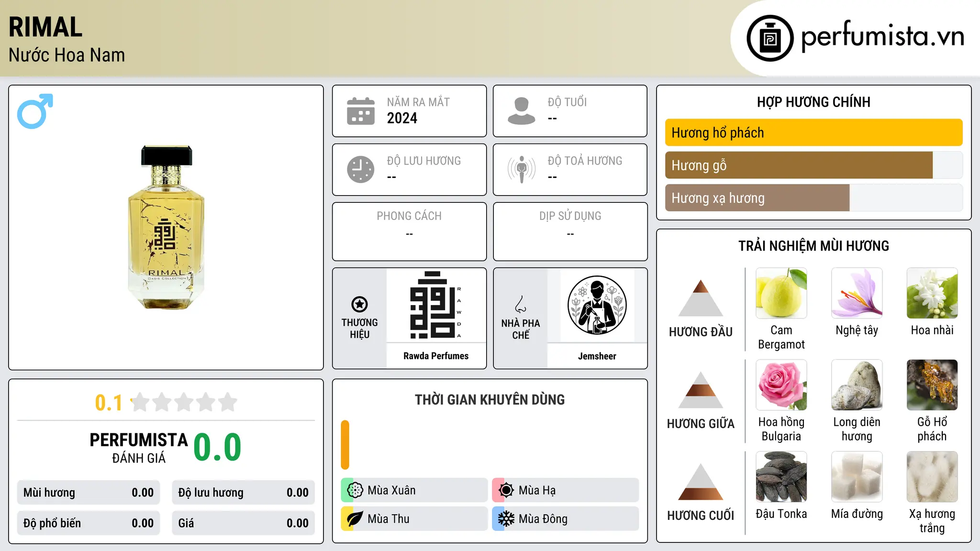The width and height of the screenshot is (980, 551).
Task: Click the Mùa Đông snowflake icon
Action: coord(506,519)
